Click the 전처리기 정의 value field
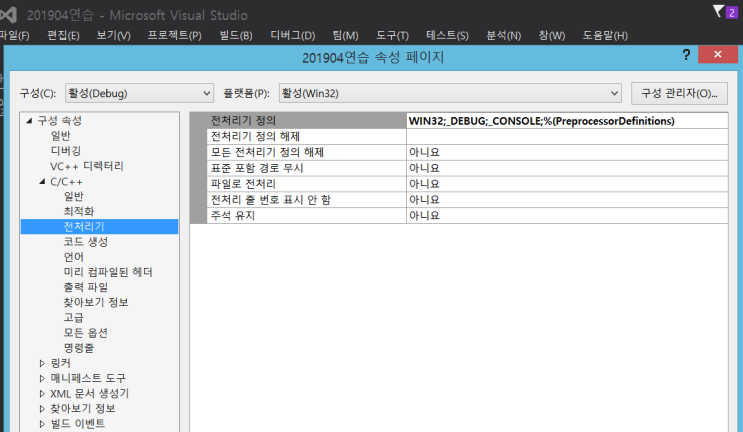743x432 pixels. point(567,121)
